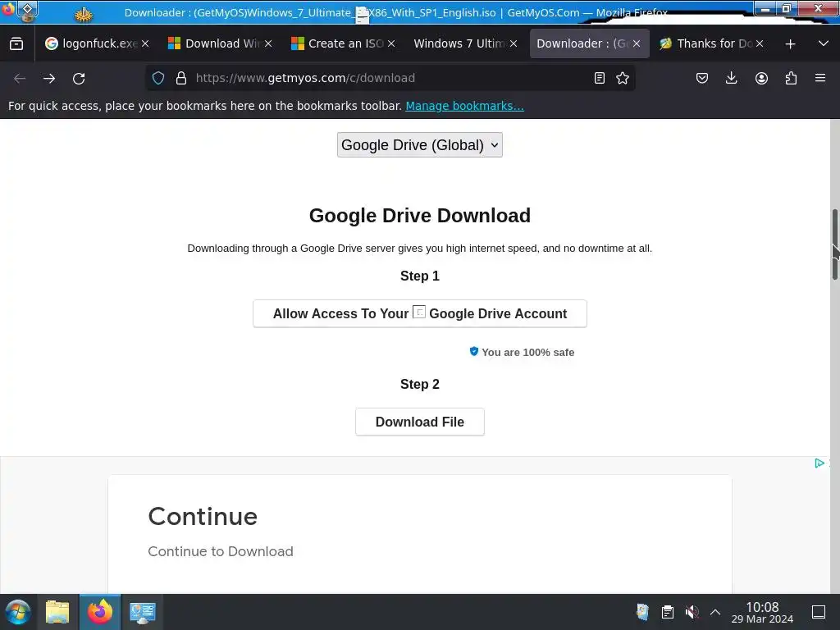Save page to Pocket
The width and height of the screenshot is (840, 630).
click(x=702, y=78)
